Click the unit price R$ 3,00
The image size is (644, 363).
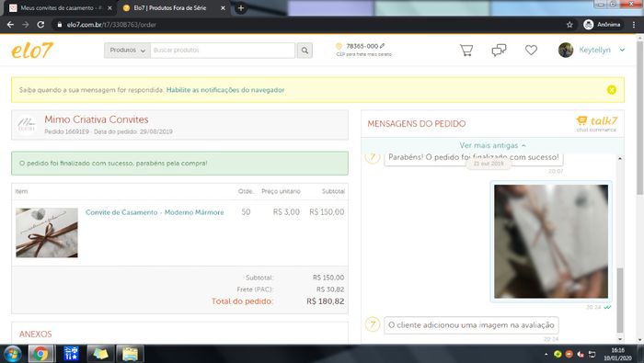[x=286, y=212]
